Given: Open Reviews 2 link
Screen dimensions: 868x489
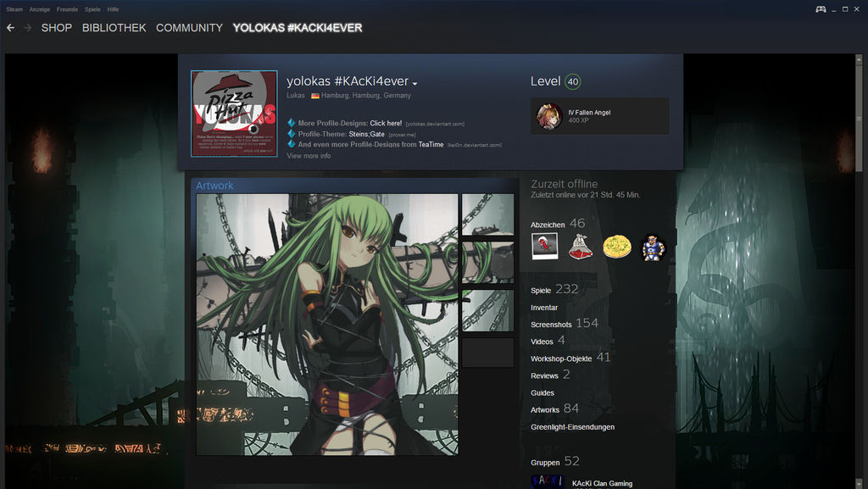Looking at the screenshot, I should coord(549,375).
